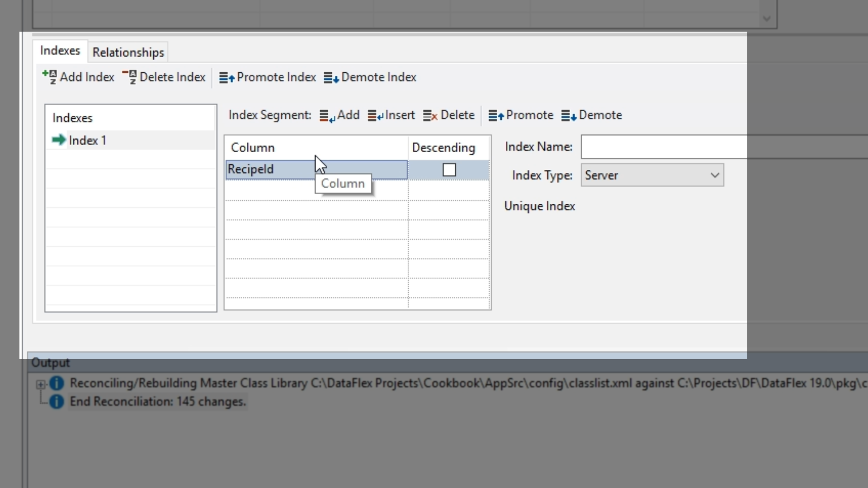This screenshot has width=868, height=488.
Task: Click the index segment Demote icon
Action: pos(569,116)
